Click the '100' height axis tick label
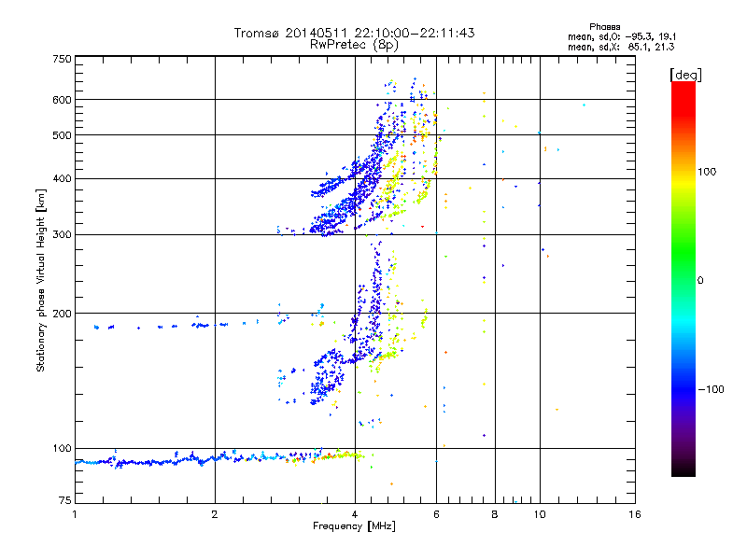 click(62, 449)
